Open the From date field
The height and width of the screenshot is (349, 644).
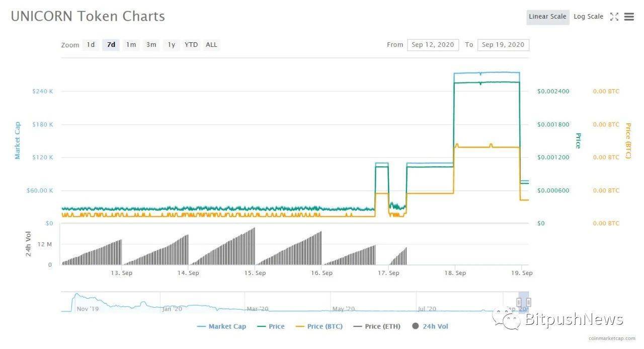pyautogui.click(x=433, y=45)
